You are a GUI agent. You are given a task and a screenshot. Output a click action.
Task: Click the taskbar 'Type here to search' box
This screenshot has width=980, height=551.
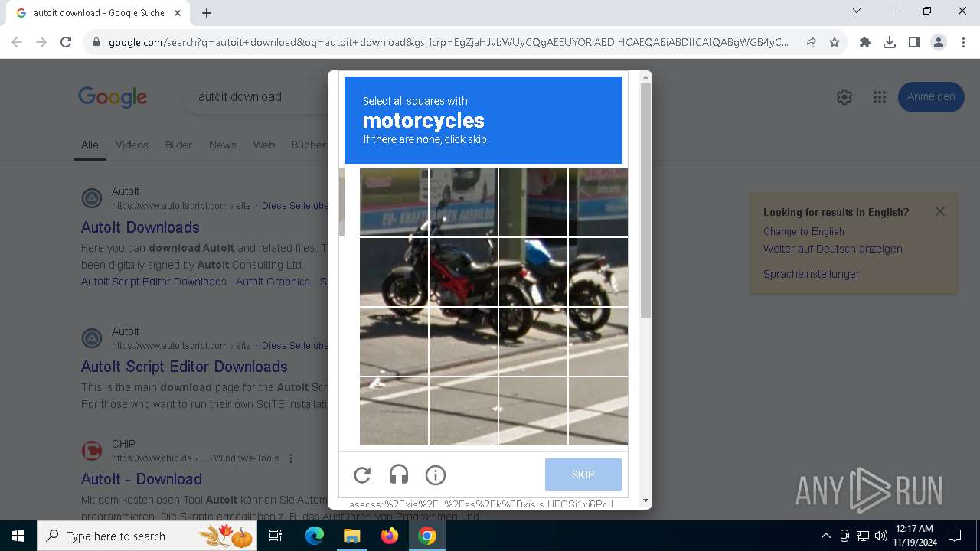(149, 536)
